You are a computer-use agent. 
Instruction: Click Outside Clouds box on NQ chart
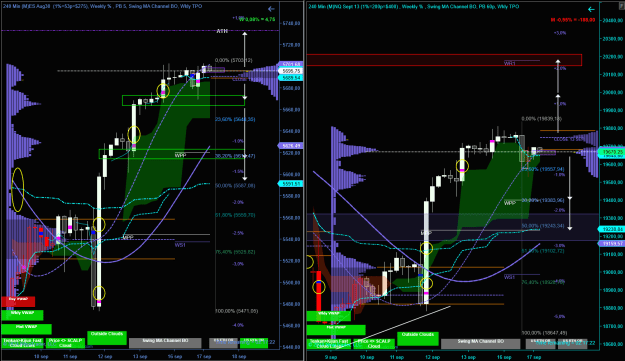point(418,339)
